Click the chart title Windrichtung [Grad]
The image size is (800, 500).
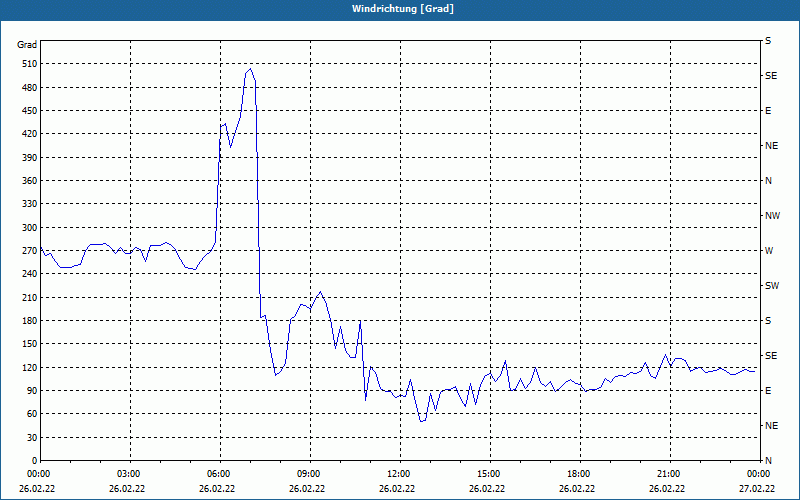tap(403, 9)
